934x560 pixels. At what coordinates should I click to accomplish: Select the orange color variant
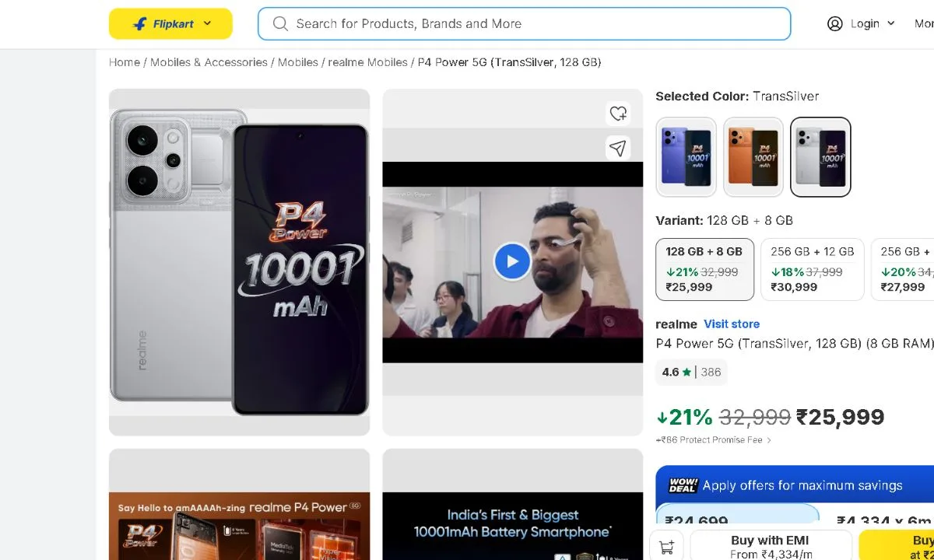click(x=753, y=156)
